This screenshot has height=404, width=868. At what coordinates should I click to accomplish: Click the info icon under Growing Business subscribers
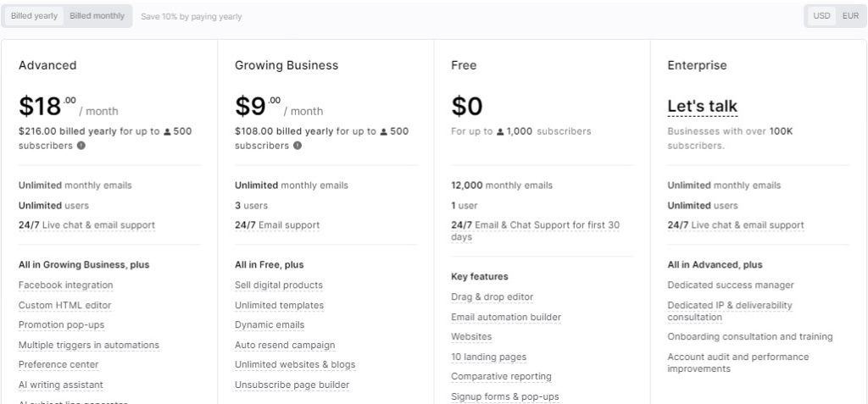tap(298, 147)
